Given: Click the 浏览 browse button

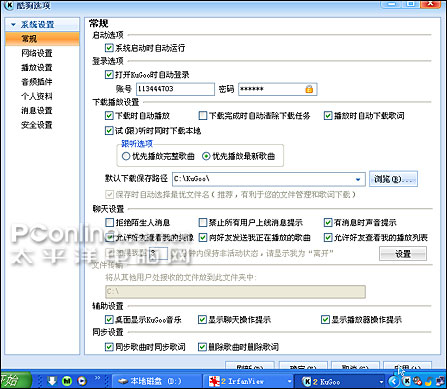Looking at the screenshot, I should [x=393, y=179].
